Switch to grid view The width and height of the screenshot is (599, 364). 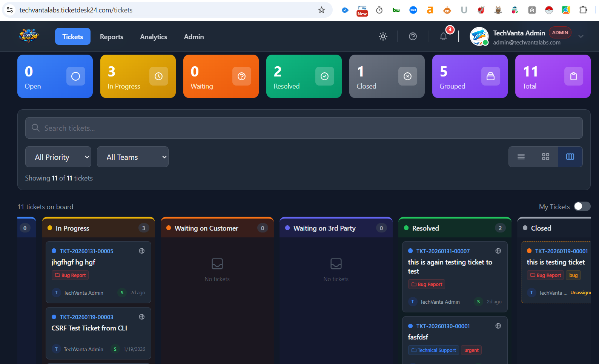[x=545, y=157]
